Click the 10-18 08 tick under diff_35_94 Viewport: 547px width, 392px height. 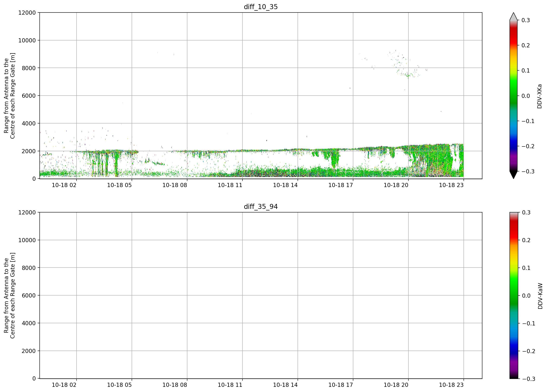[175, 385]
